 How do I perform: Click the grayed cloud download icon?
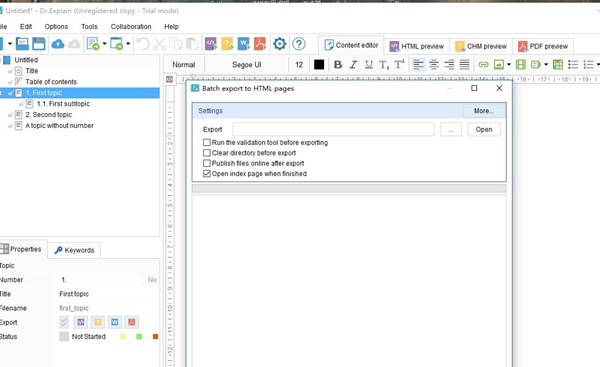point(74,44)
